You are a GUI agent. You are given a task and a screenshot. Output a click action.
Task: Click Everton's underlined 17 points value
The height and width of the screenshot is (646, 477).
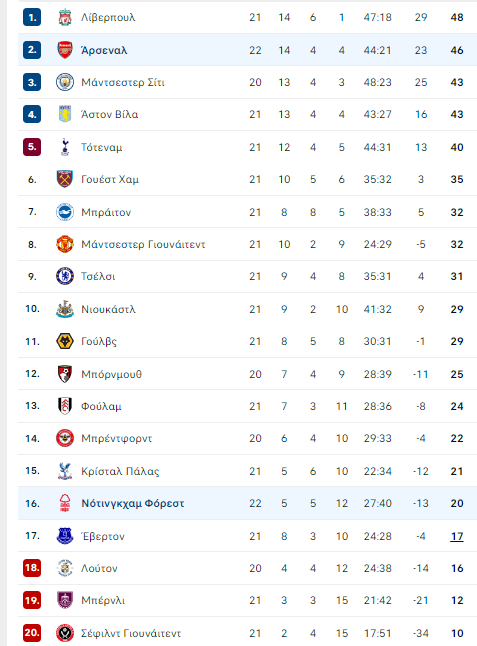pyautogui.click(x=457, y=536)
